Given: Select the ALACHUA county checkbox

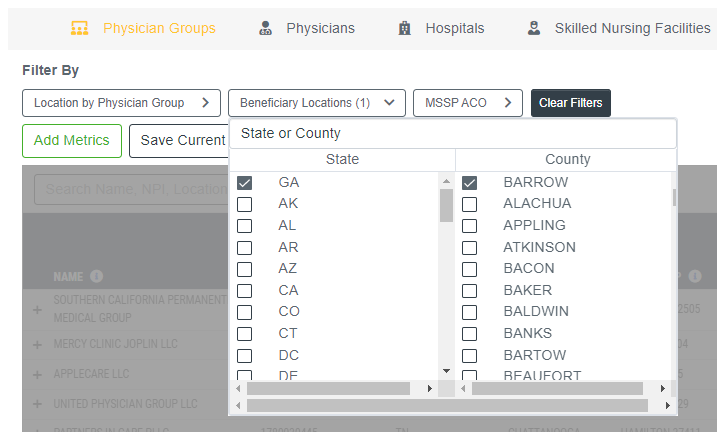Looking at the screenshot, I should pyautogui.click(x=469, y=204).
